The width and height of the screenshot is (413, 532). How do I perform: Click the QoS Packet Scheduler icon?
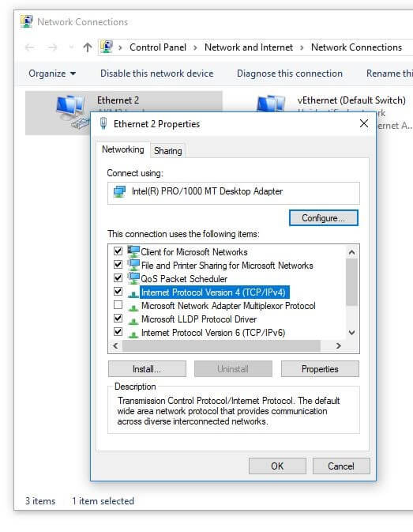coord(133,278)
